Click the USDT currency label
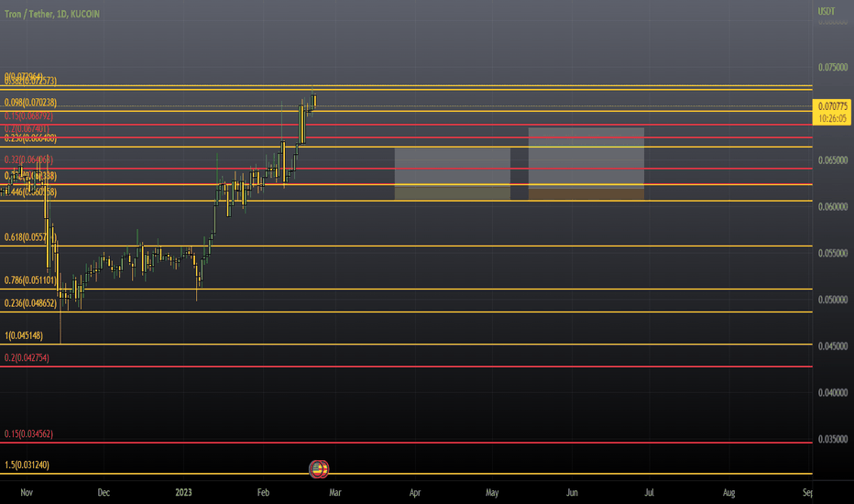The height and width of the screenshot is (504, 854). point(826,11)
